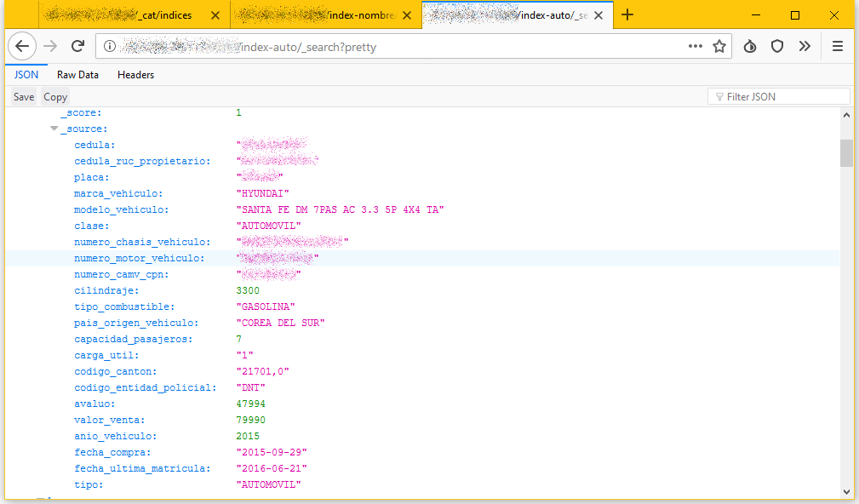Switch to the Headers tab
Viewport: 859px width, 504px height.
click(x=136, y=75)
